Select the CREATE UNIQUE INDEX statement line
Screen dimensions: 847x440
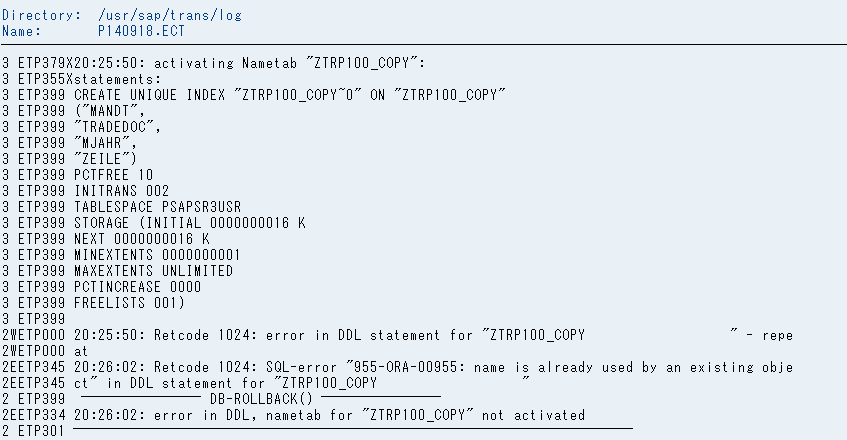(253, 95)
